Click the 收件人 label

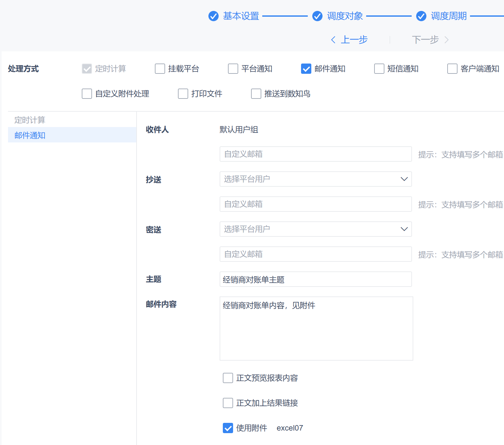click(157, 130)
